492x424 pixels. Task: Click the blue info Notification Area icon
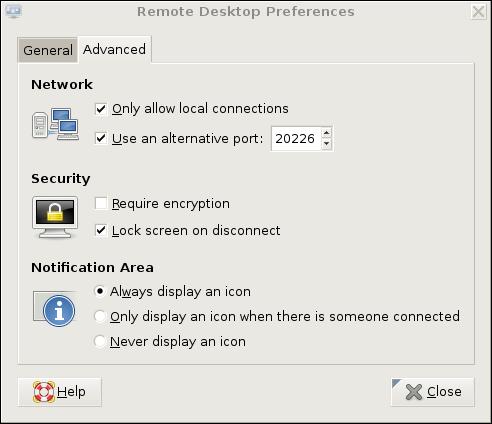[x=54, y=309]
